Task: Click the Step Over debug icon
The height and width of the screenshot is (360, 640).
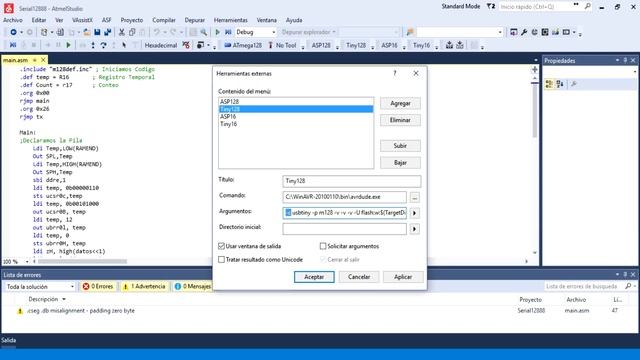Action: click(x=104, y=45)
